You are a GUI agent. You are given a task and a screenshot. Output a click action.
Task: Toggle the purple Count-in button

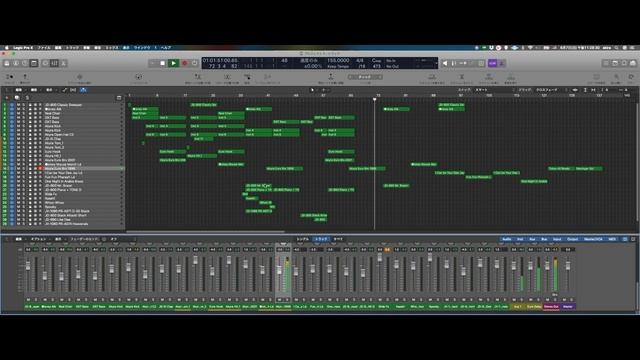(x=492, y=63)
